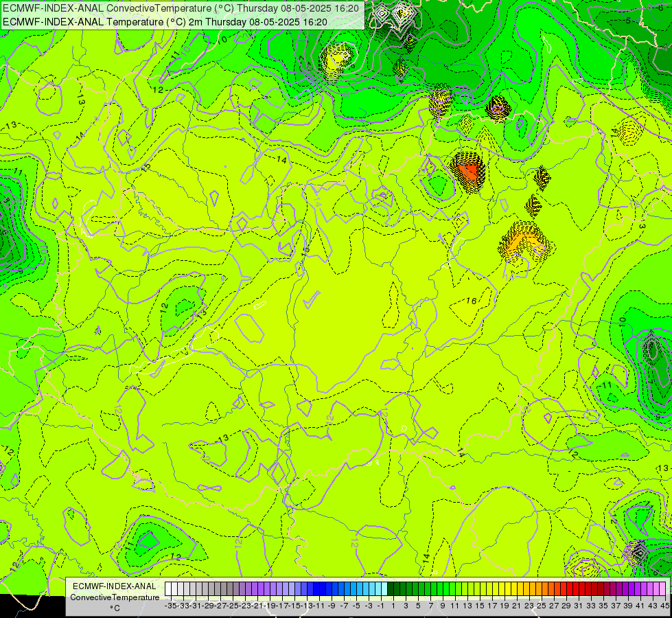Select the red swatch above 31 in legend
Screen dimensions: 672x618
coord(576,589)
